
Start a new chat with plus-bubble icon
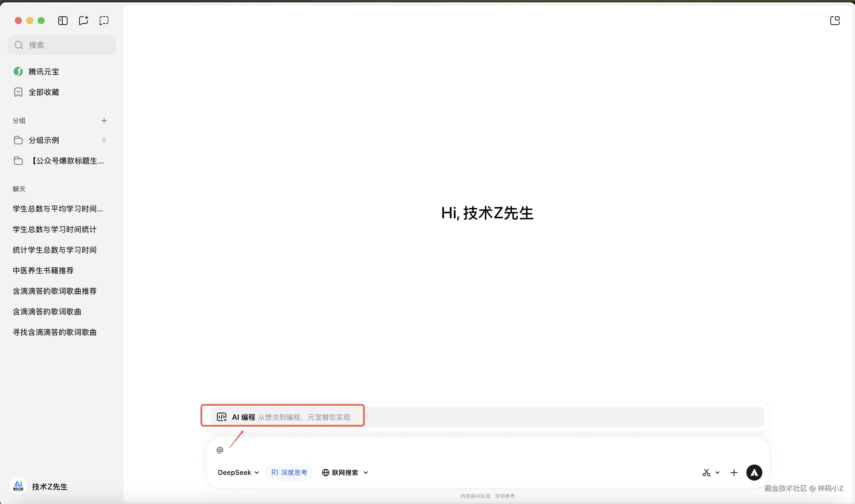[83, 21]
